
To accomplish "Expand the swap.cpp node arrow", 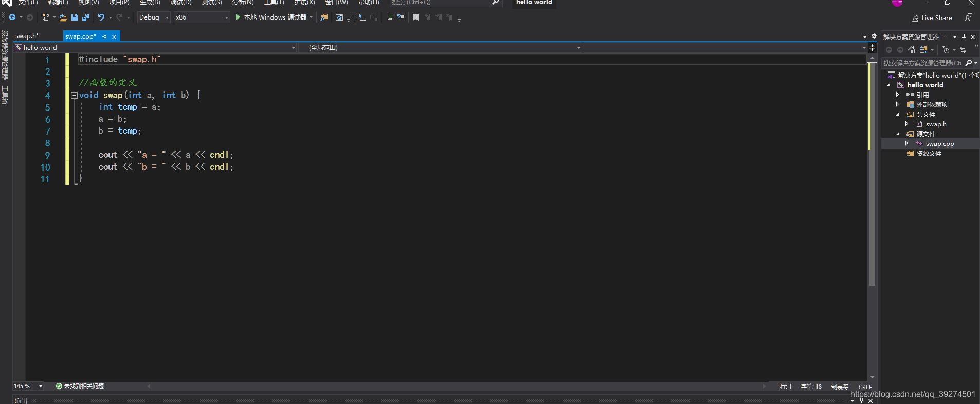I will point(907,143).
